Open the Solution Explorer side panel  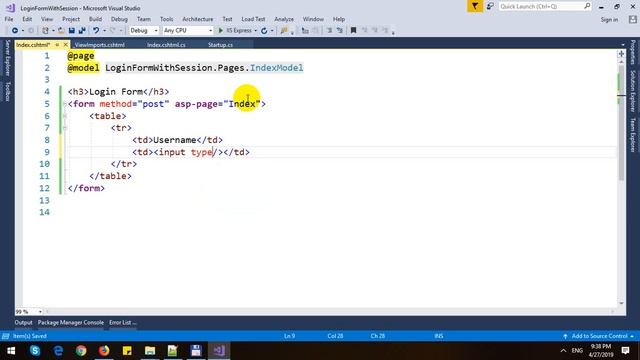633,91
